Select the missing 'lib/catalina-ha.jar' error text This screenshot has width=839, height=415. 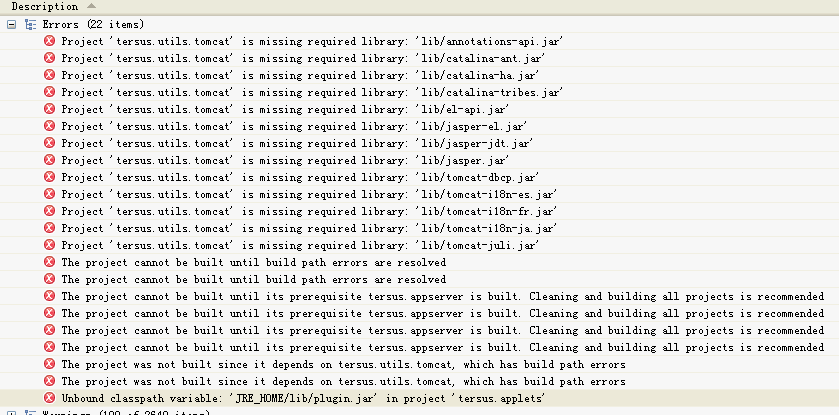coord(300,75)
